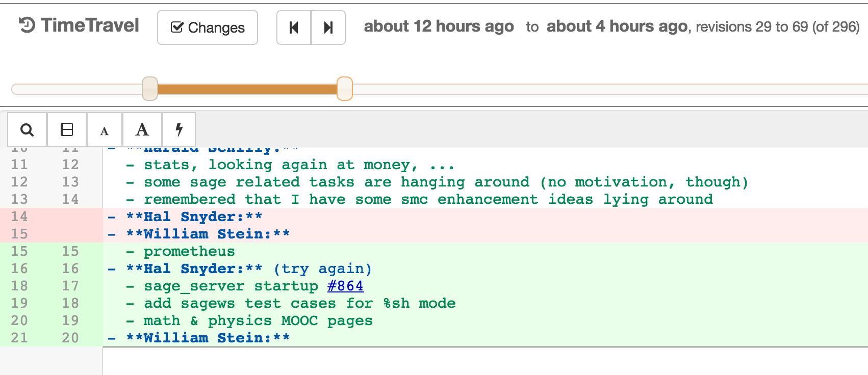
Task: Click right revision slider handle
Action: click(x=345, y=89)
